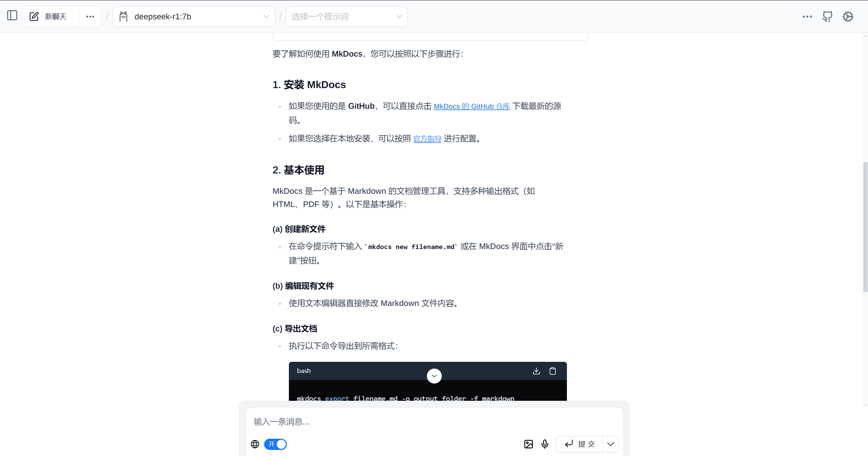Image resolution: width=868 pixels, height=456 pixels.
Task: Click the subheading (a) 创建新文件
Action: (299, 229)
